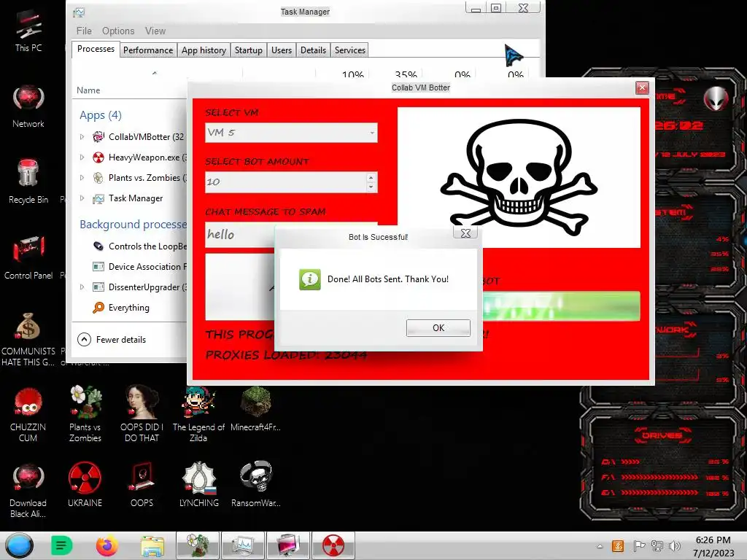Switch to the pink monitor taskbar app
747x560 pixels.
pyautogui.click(x=288, y=545)
